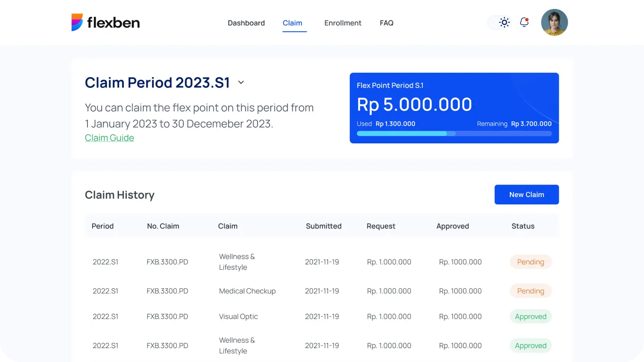Click the New Claim button

(526, 194)
